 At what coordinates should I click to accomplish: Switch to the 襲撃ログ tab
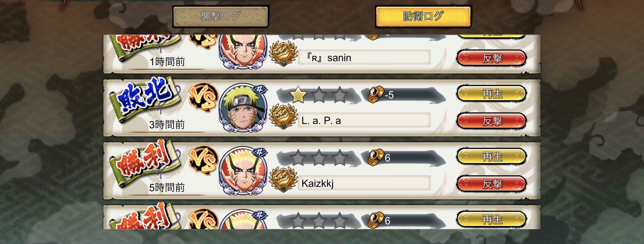point(221,17)
